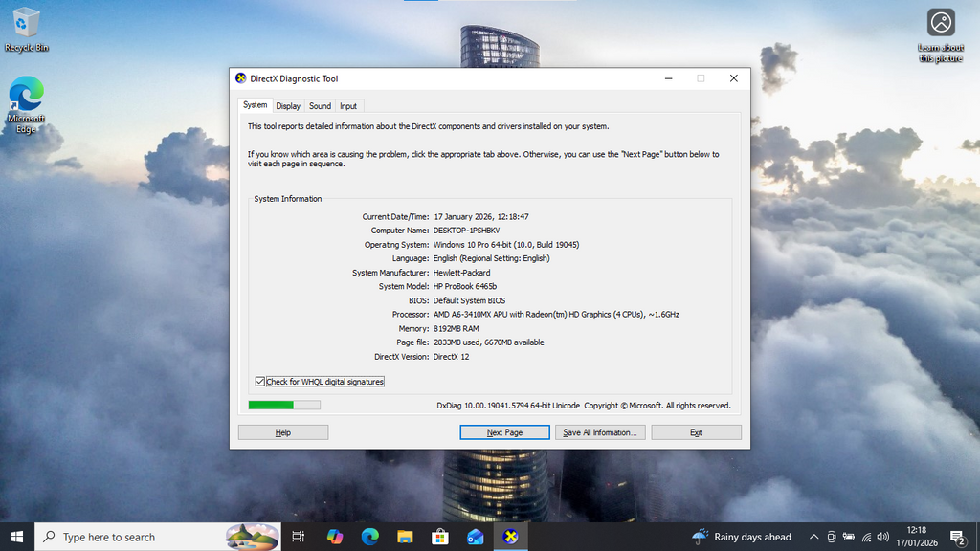Click the Save All Information button

coord(600,432)
